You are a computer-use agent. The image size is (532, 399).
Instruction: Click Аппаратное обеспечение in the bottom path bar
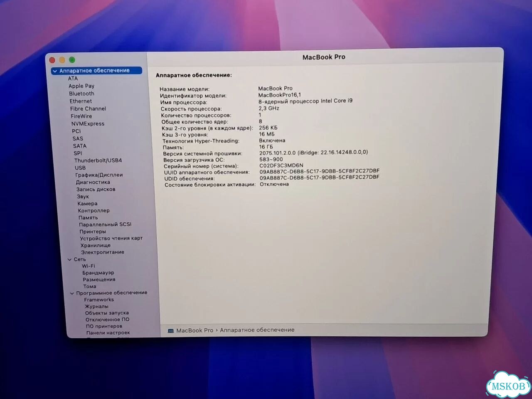click(257, 330)
